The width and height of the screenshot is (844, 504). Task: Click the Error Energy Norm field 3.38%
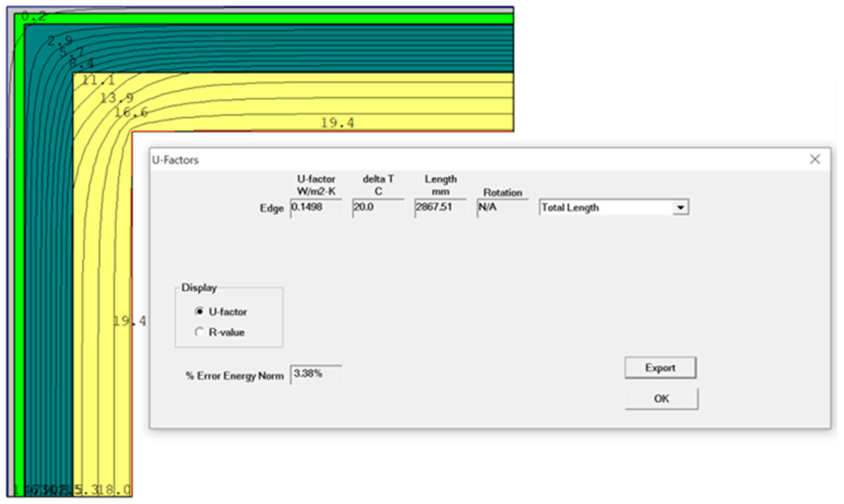click(316, 374)
